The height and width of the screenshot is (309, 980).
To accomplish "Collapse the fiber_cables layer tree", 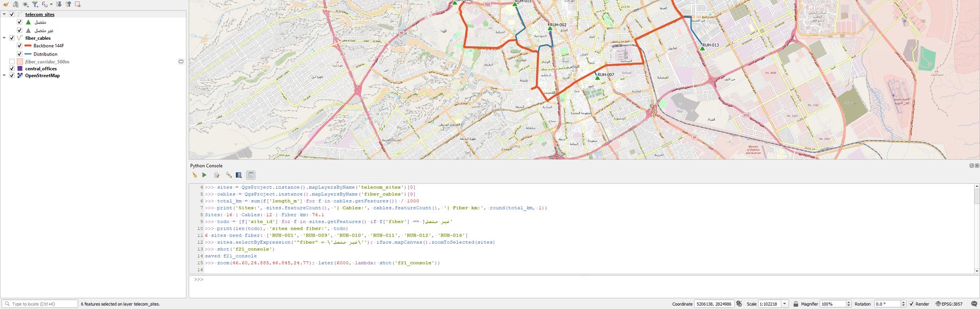I will point(4,38).
